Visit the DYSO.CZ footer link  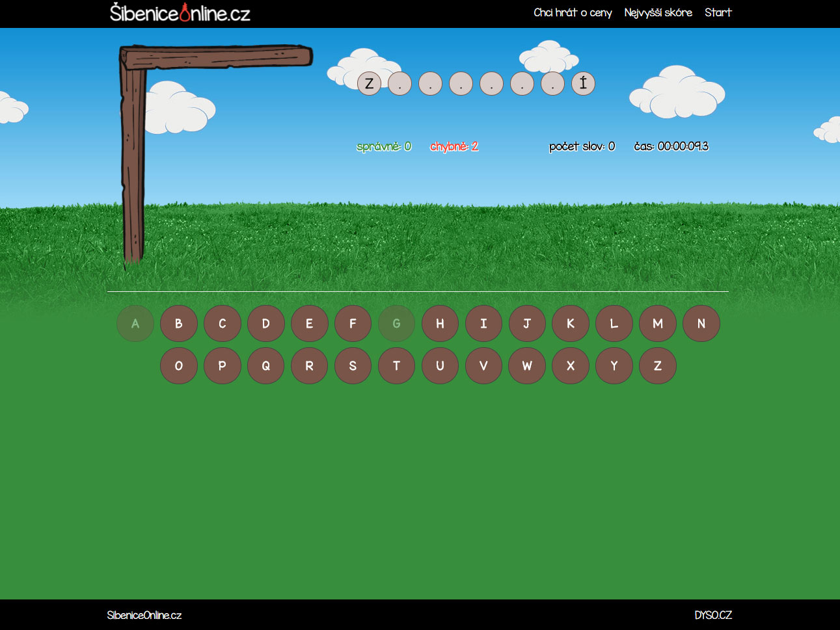pyautogui.click(x=713, y=615)
